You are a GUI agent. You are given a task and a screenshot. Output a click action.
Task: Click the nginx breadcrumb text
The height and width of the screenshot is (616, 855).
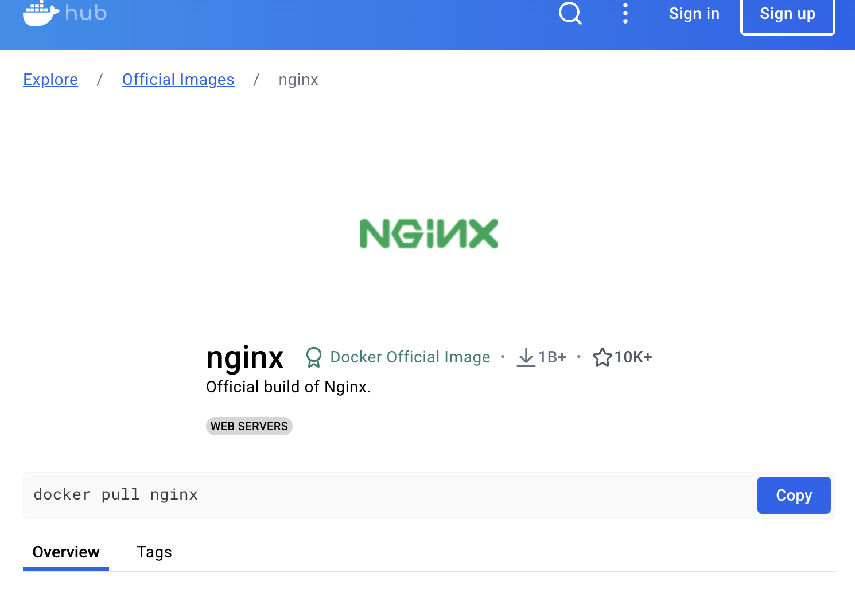(x=298, y=80)
